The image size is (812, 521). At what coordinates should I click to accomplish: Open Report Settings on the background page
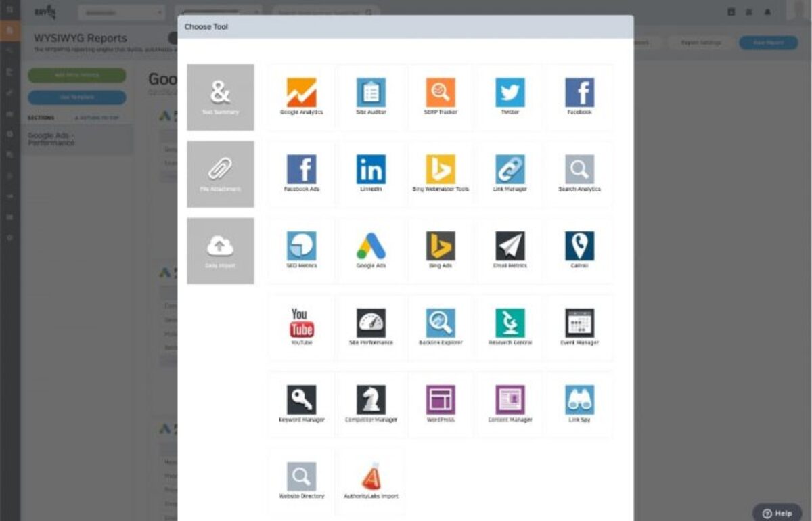point(701,43)
